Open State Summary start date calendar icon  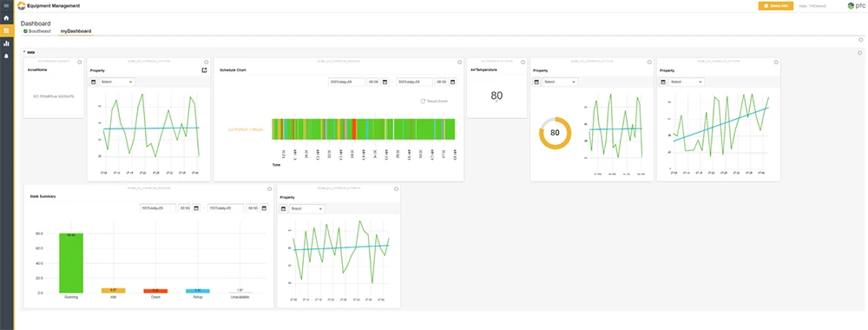(196, 208)
